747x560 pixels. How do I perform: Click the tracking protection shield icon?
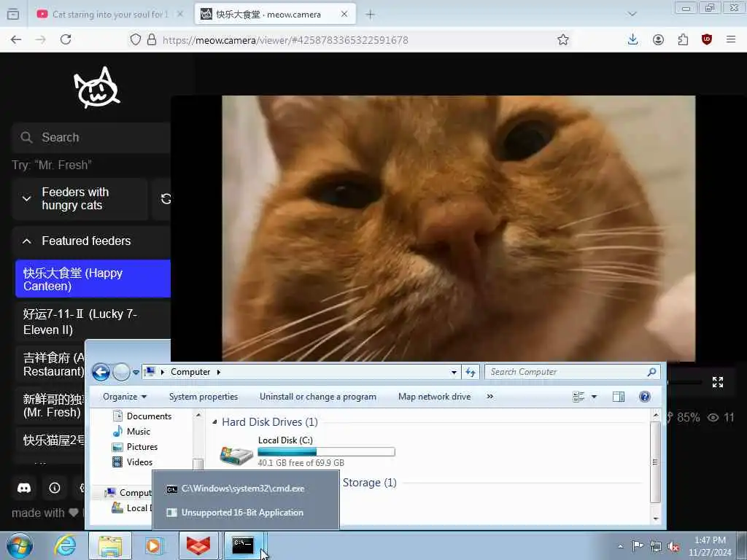click(x=136, y=40)
